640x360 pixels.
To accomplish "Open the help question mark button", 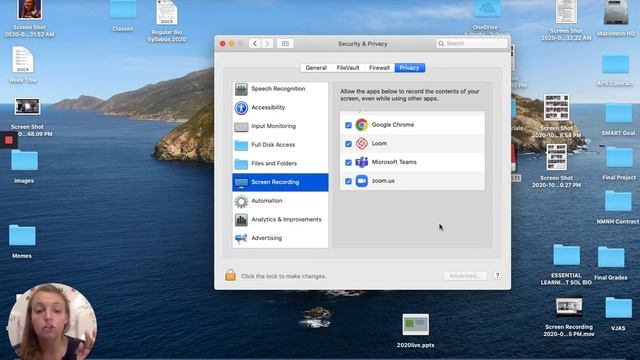I will point(497,276).
